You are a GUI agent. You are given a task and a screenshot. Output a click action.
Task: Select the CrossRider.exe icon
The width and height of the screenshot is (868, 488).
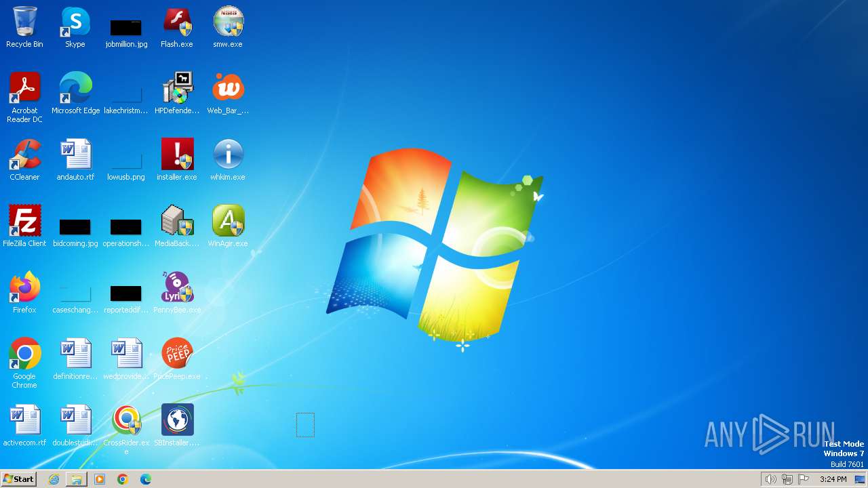126,430
